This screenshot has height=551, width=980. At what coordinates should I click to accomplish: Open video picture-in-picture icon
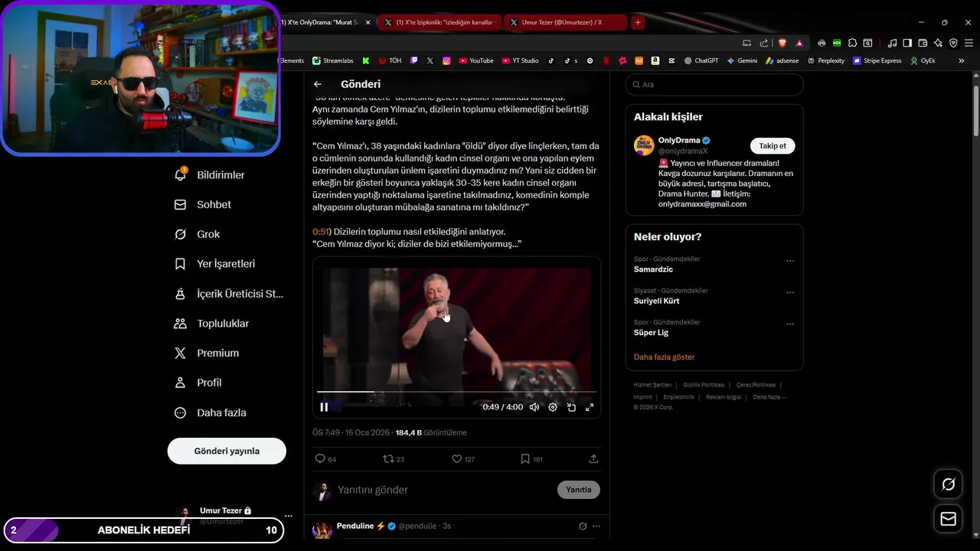[x=571, y=407]
